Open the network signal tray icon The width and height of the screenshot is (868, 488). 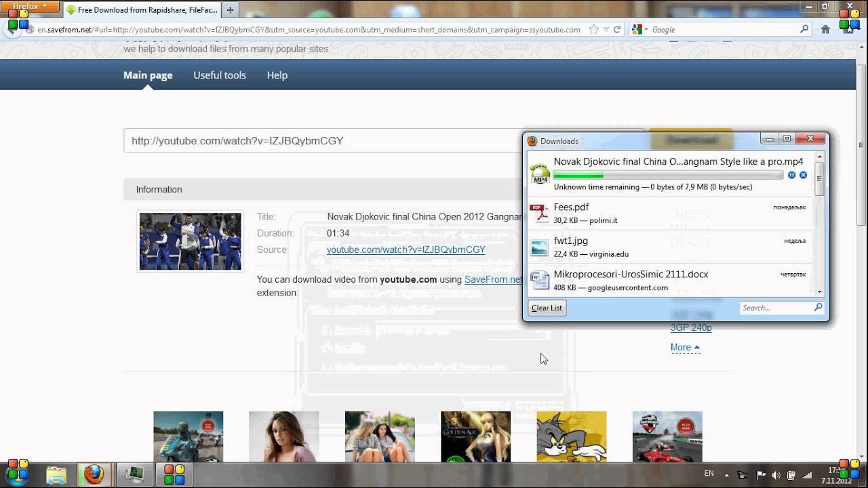(x=808, y=475)
